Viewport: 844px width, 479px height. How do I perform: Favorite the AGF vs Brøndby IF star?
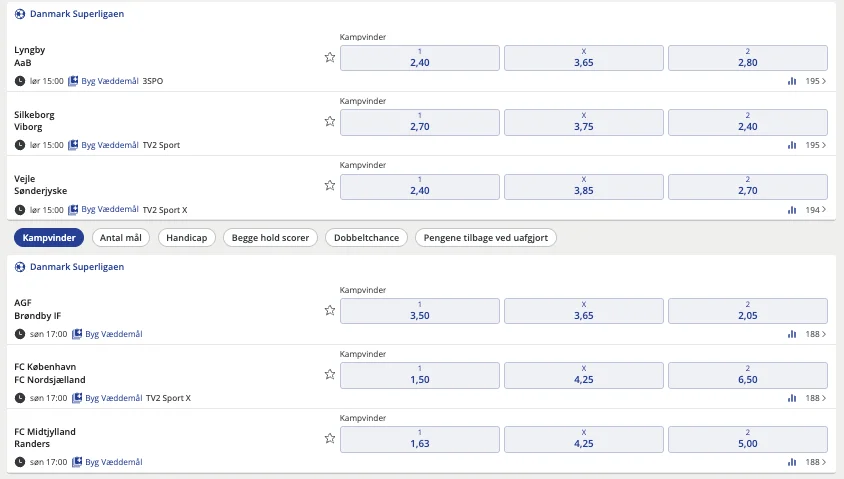tap(330, 310)
